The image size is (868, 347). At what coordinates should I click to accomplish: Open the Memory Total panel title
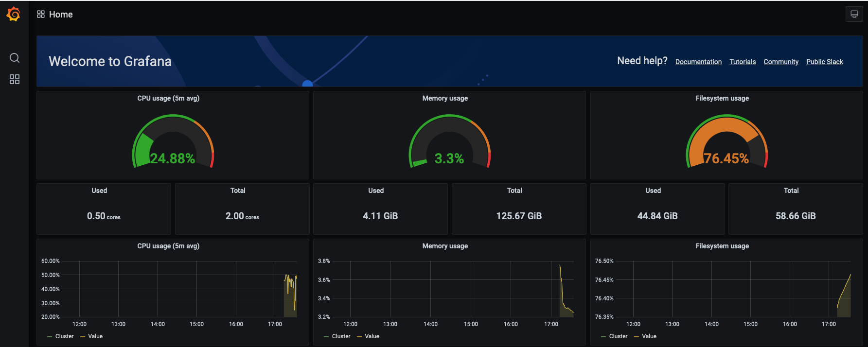pos(514,191)
